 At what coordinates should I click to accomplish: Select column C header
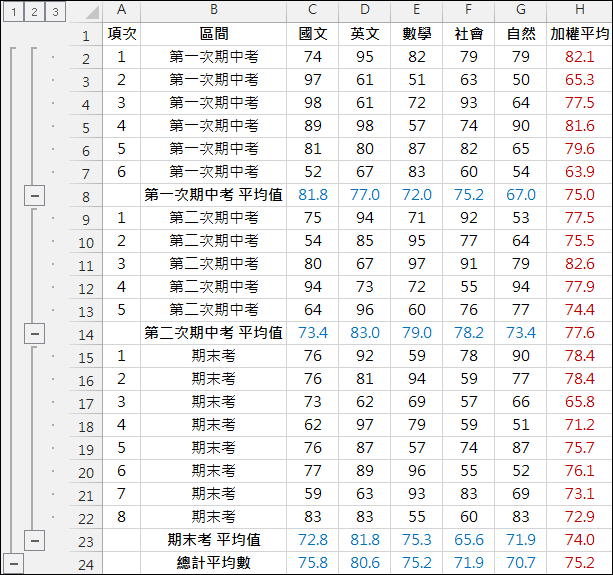312,11
